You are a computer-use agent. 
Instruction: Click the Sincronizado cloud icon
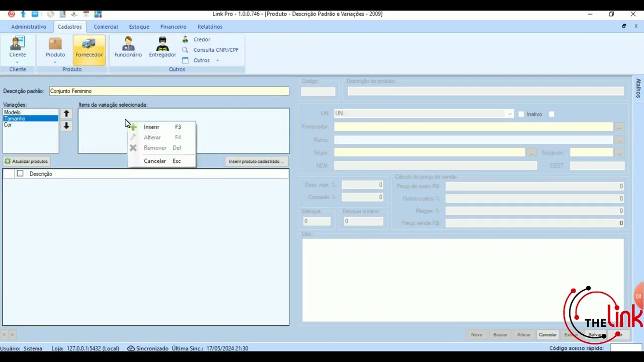[x=131, y=348]
